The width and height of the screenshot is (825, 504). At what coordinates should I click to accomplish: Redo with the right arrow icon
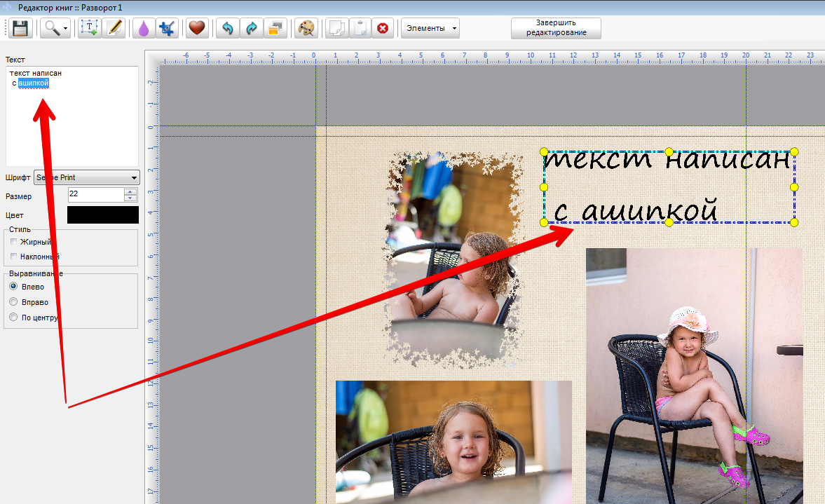tap(250, 28)
